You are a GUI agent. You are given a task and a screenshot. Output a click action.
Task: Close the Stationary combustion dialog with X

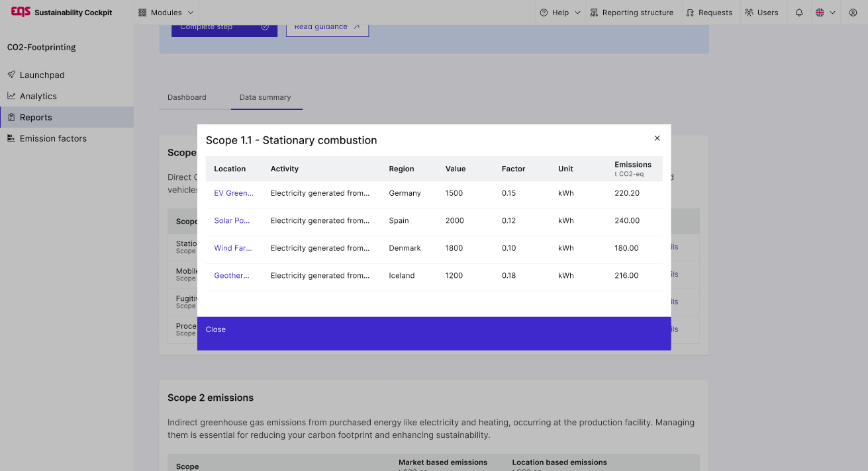(657, 138)
